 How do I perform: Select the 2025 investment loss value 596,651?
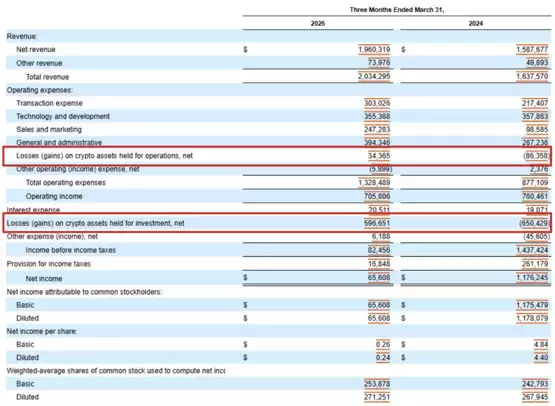coord(377,223)
